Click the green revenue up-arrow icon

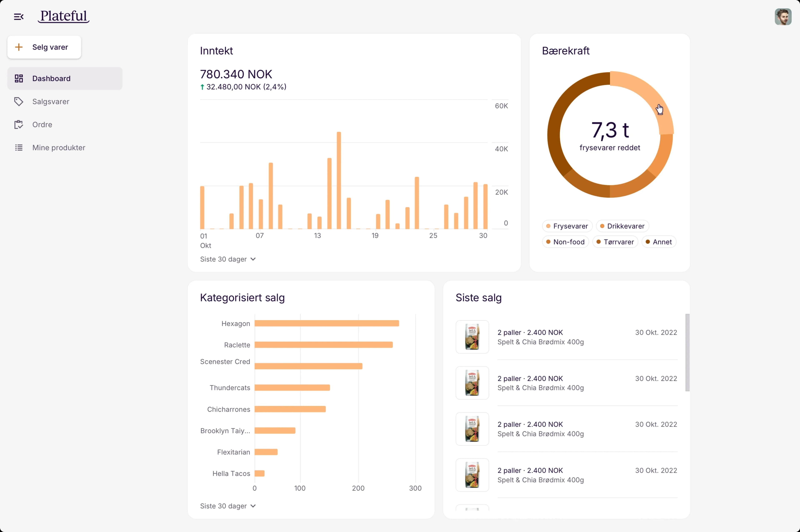pyautogui.click(x=202, y=87)
